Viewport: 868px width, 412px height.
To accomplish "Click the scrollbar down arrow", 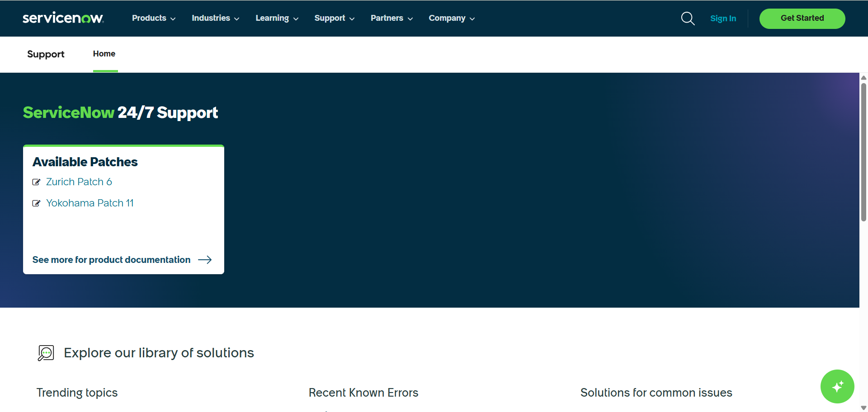I will 863,407.
